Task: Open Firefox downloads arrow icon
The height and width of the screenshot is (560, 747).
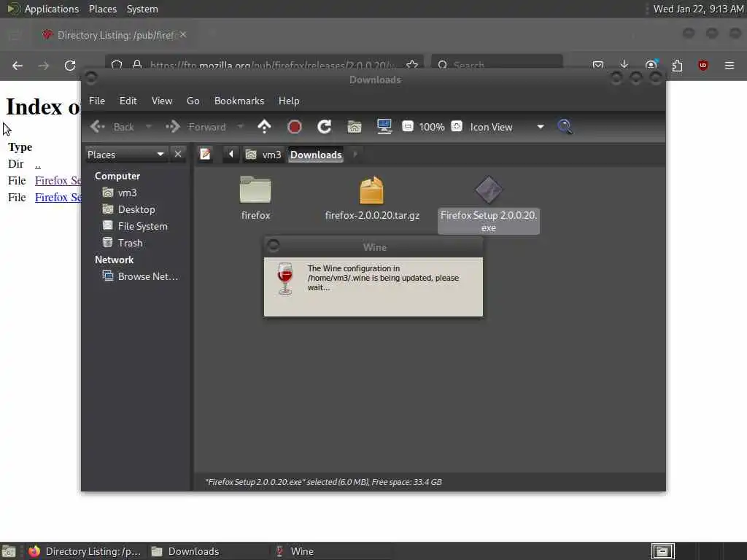Action: 624,65
